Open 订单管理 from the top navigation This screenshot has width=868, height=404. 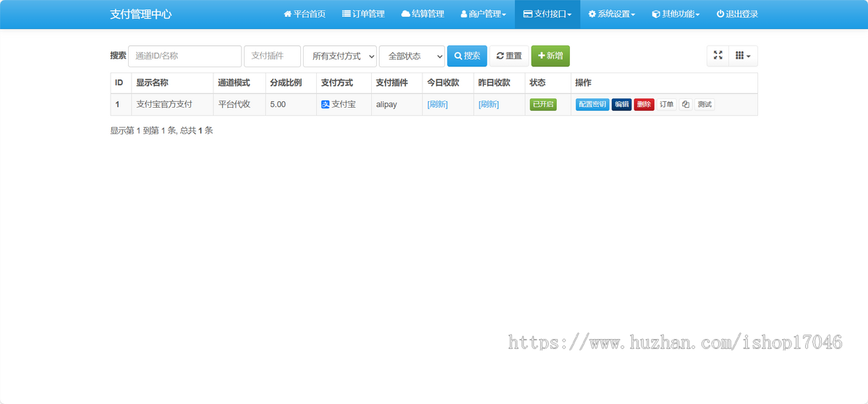[x=363, y=14]
